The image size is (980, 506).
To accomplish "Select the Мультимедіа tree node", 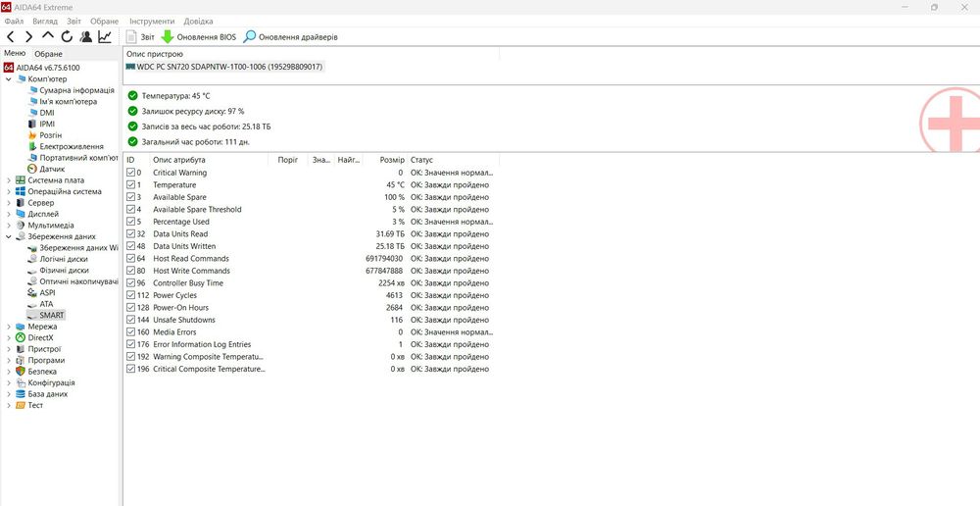I will 44,226.
